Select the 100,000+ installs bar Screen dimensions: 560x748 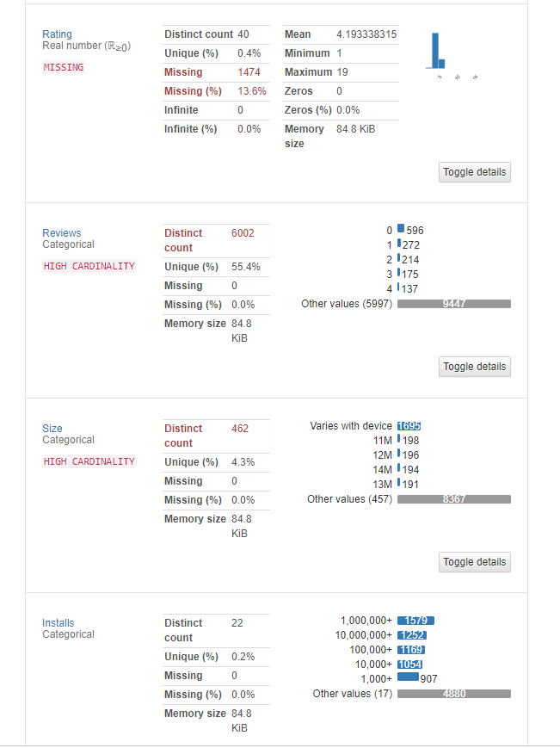tap(410, 650)
